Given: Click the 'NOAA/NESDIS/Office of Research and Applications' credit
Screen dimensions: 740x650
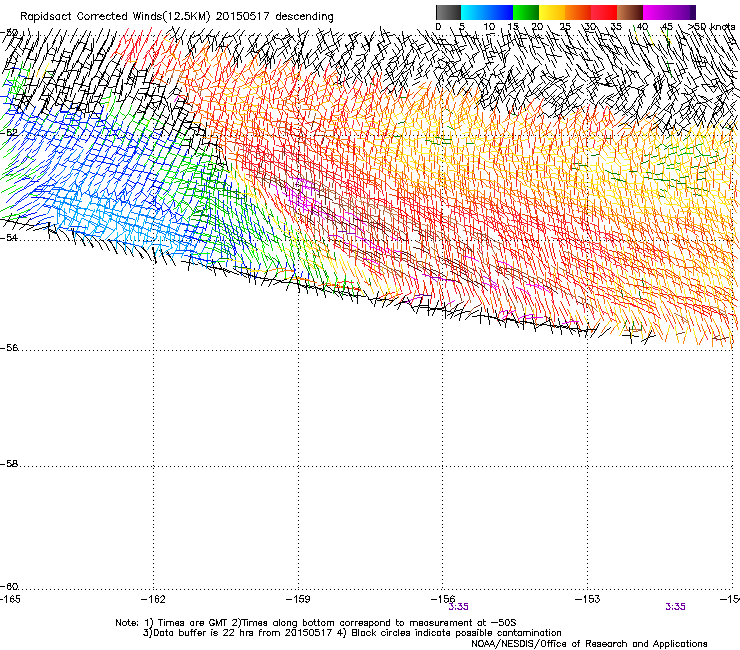Looking at the screenshot, I should [589, 644].
